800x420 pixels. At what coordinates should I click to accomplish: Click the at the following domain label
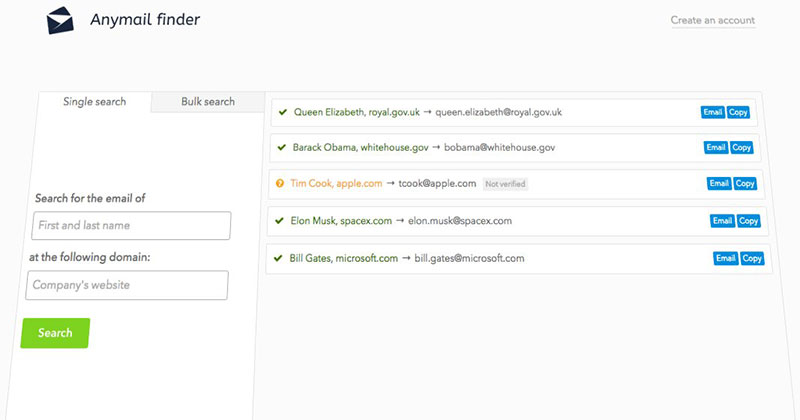tap(90, 257)
